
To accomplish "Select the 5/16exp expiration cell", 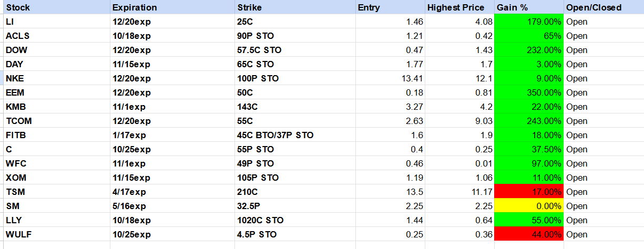I will point(172,206).
